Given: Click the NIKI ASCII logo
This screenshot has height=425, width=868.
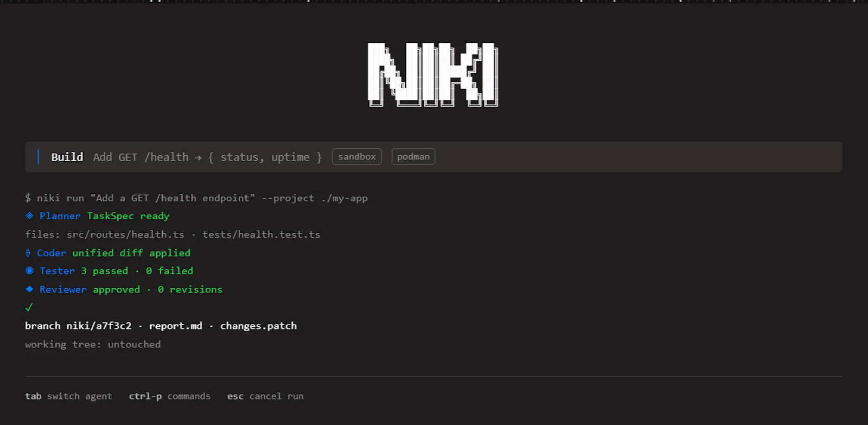Looking at the screenshot, I should [x=433, y=74].
